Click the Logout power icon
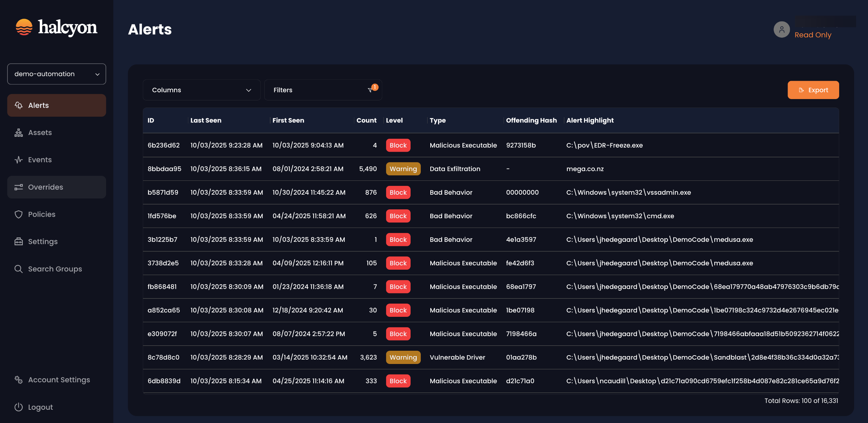 tap(19, 407)
